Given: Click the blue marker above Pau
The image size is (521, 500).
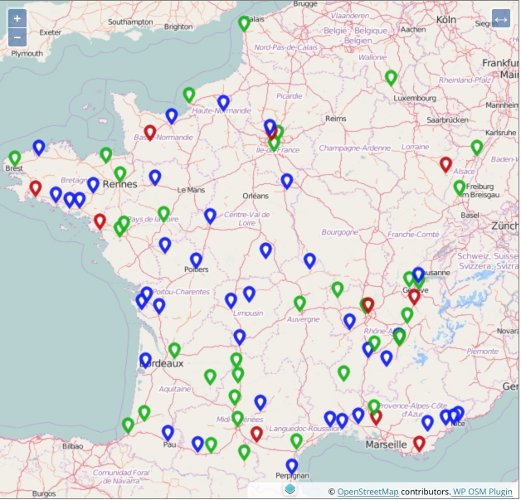Looking at the screenshot, I should 168,433.
